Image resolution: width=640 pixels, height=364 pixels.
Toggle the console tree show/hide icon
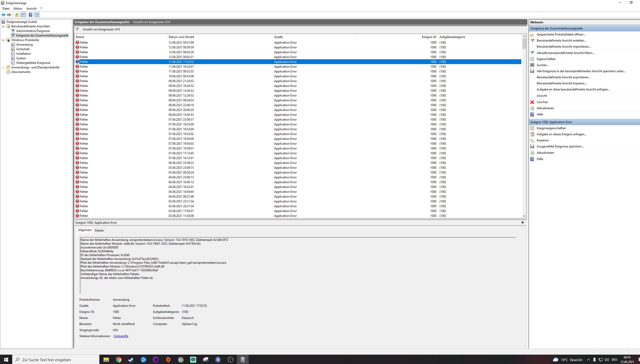[23, 15]
